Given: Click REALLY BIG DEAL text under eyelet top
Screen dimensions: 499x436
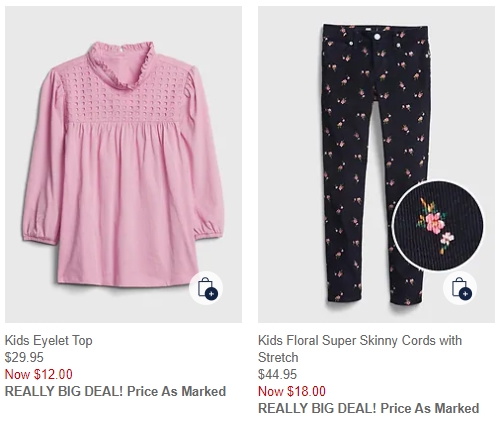Looking at the screenshot, I should 115,391.
